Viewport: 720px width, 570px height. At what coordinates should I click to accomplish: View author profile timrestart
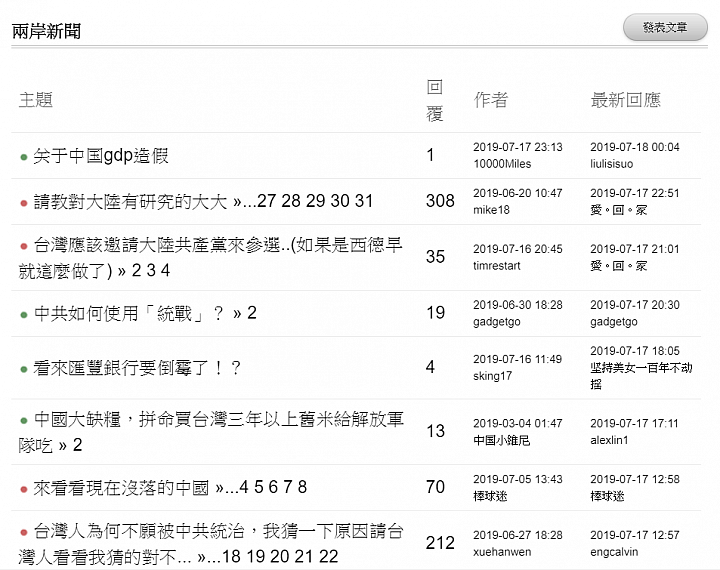point(497,266)
